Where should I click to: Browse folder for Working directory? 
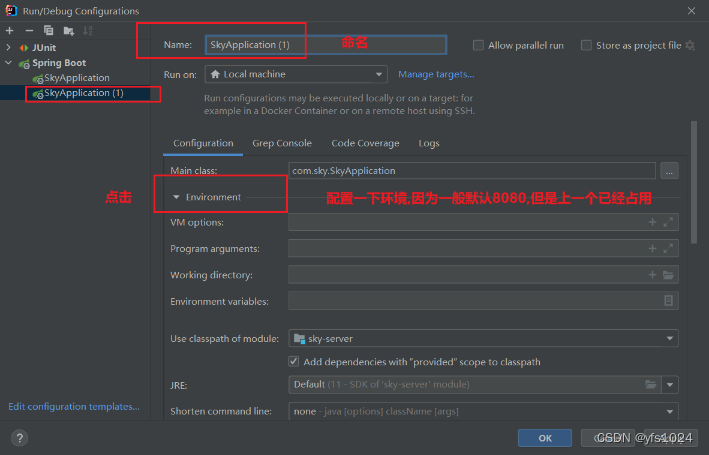668,275
